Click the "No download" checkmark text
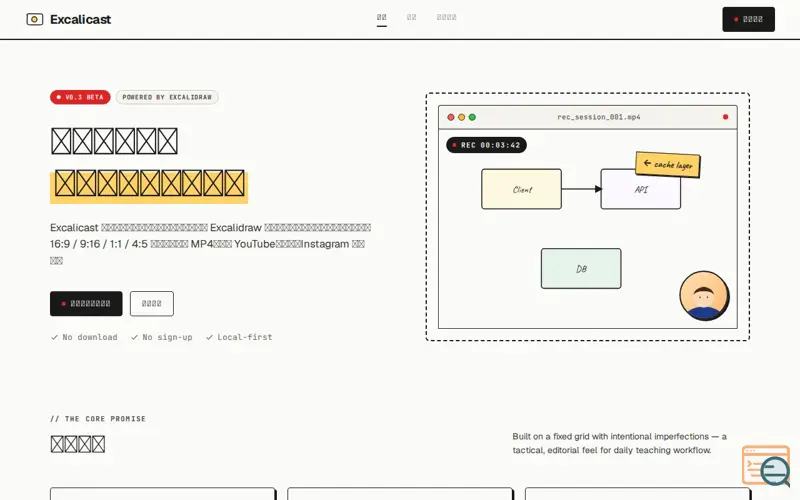This screenshot has height=500, width=800. click(x=84, y=337)
